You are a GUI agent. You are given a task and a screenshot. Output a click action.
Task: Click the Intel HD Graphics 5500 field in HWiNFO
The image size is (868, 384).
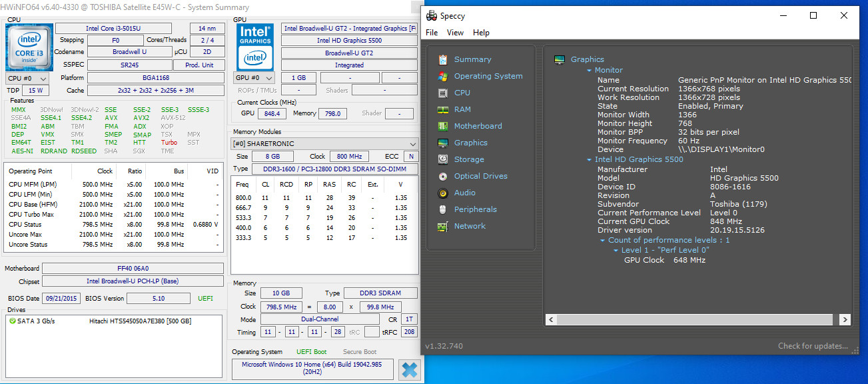click(349, 40)
